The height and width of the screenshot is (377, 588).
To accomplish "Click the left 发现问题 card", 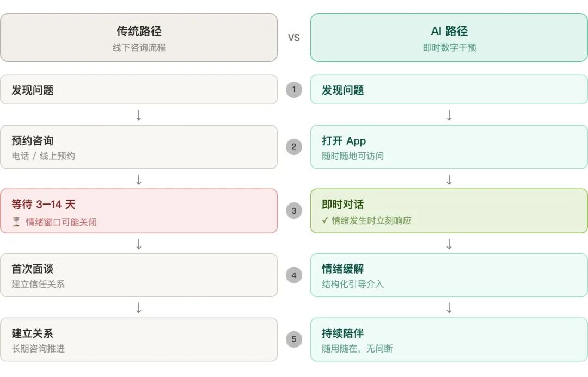I will coord(139,90).
